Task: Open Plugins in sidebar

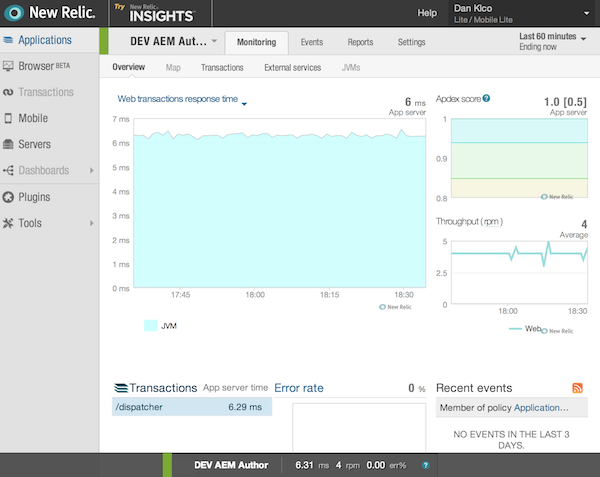Action: coord(34,197)
